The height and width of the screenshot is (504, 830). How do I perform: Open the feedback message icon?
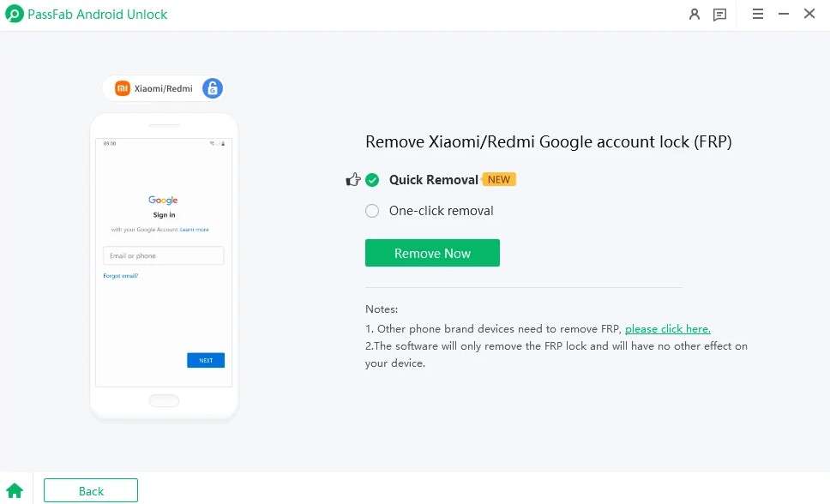(719, 15)
